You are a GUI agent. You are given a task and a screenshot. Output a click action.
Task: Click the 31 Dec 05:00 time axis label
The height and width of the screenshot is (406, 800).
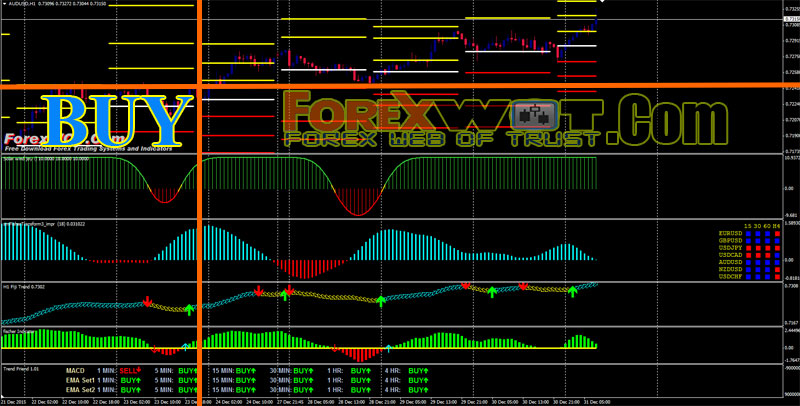click(597, 402)
